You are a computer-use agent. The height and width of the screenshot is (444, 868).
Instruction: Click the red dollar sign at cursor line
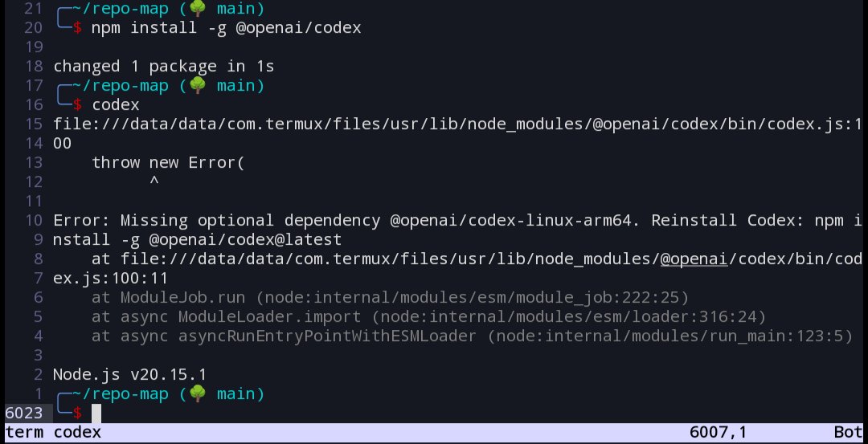tap(77, 413)
